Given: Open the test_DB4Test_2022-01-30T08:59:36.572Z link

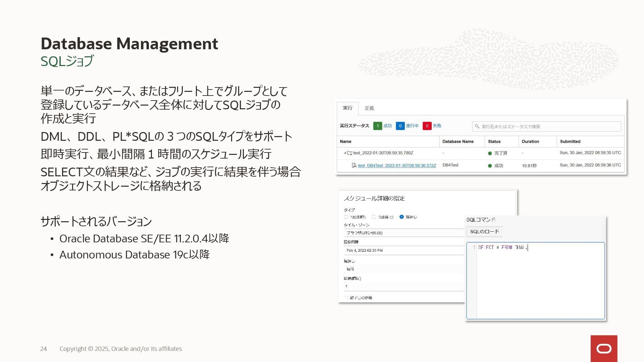Looking at the screenshot, I should (397, 166).
